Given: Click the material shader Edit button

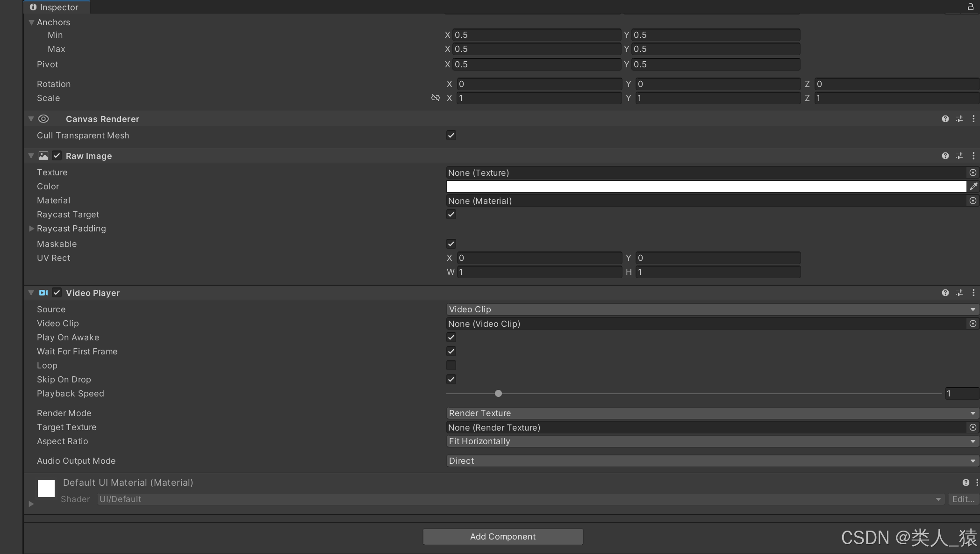Looking at the screenshot, I should (x=963, y=499).
